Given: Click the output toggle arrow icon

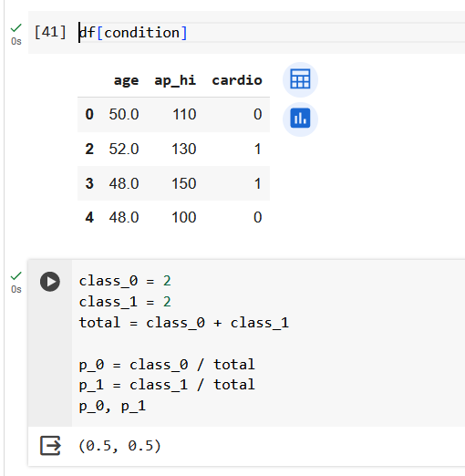Looking at the screenshot, I should pos(50,446).
